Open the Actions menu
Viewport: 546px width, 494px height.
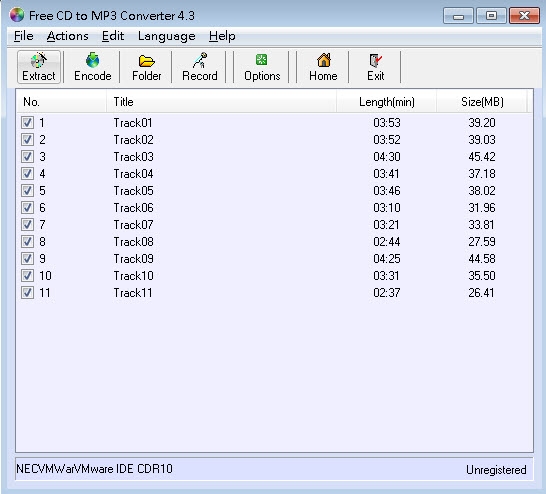point(68,36)
